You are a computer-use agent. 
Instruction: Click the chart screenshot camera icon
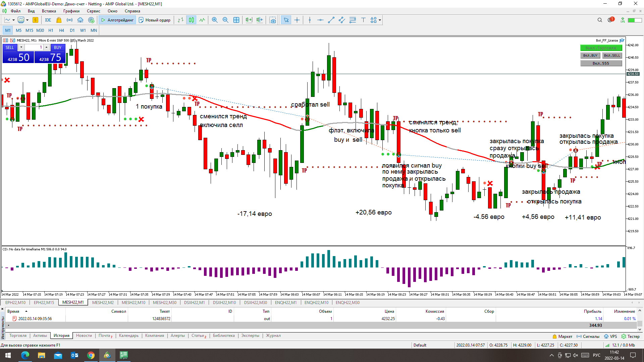[273, 20]
